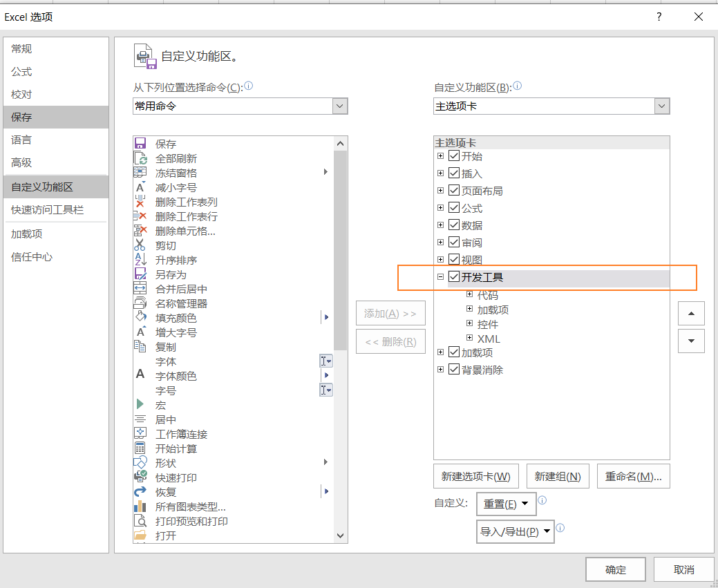
Task: Click the 全部刷新 refresh icon
Action: pyautogui.click(x=140, y=158)
